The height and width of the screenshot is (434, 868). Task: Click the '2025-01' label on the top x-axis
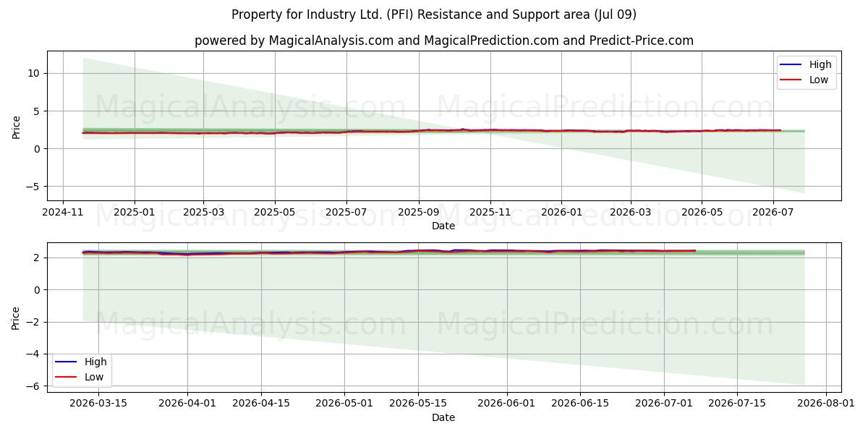[135, 212]
